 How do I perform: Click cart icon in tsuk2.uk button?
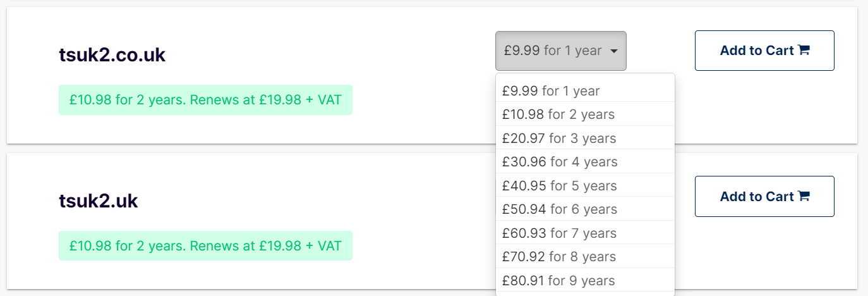click(804, 197)
